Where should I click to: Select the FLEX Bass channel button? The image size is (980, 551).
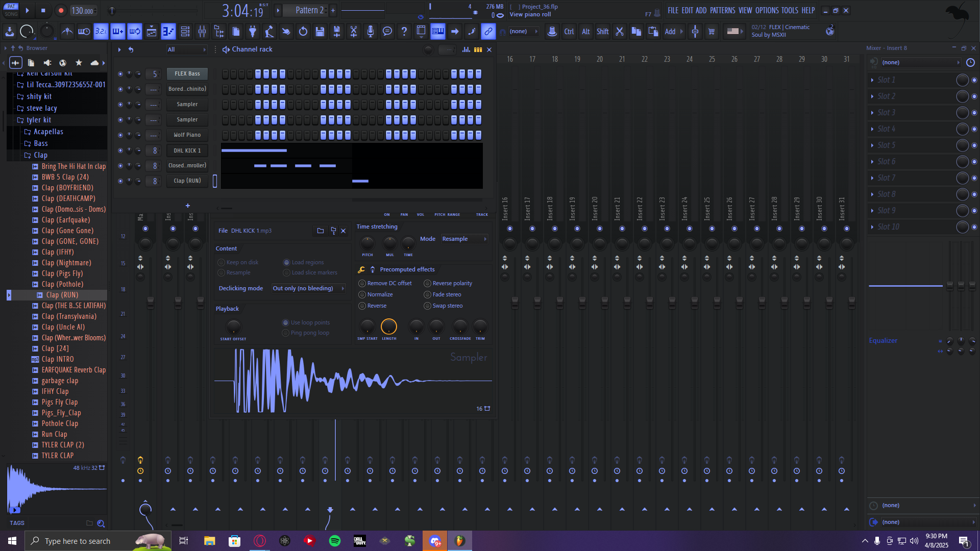(187, 73)
